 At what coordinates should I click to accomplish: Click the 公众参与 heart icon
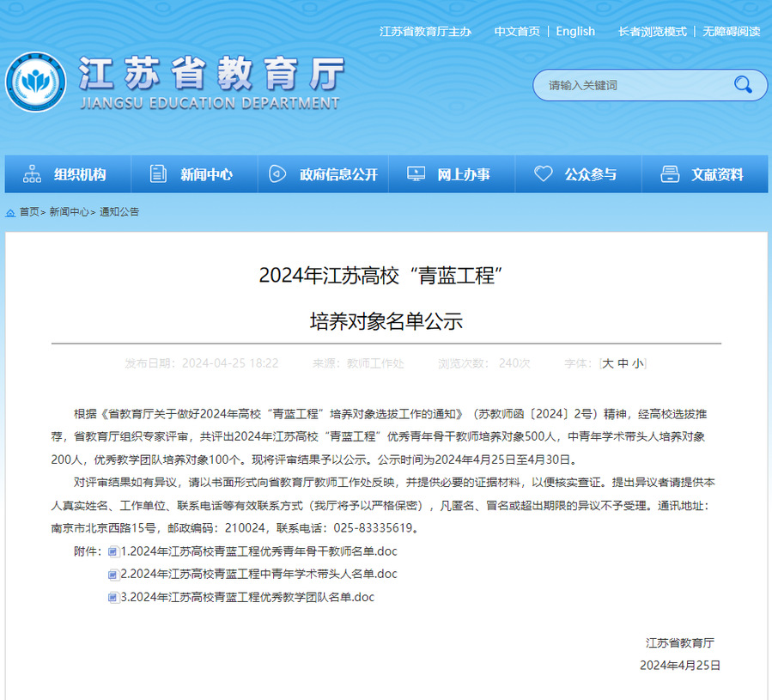point(543,174)
